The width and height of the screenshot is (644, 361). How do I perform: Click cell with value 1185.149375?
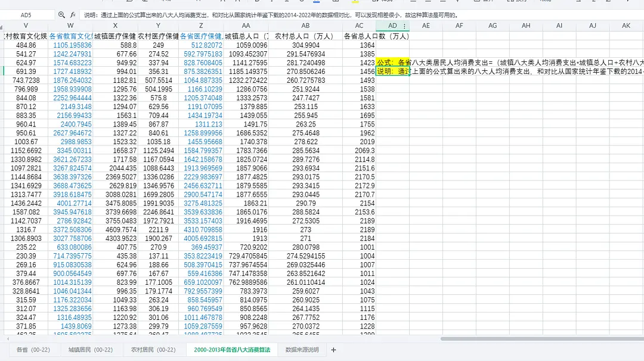(246, 71)
